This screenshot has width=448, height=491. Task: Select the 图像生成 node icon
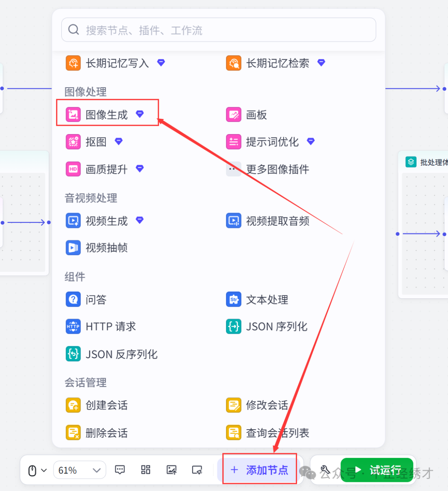coord(73,115)
